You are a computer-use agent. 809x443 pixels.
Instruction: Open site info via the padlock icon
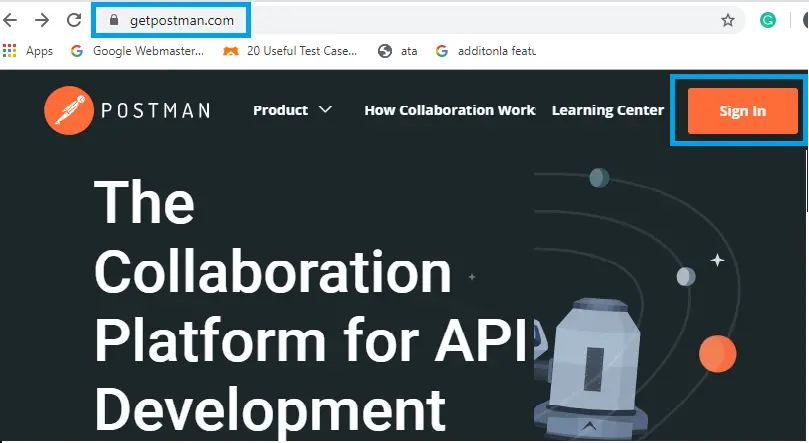[x=113, y=20]
